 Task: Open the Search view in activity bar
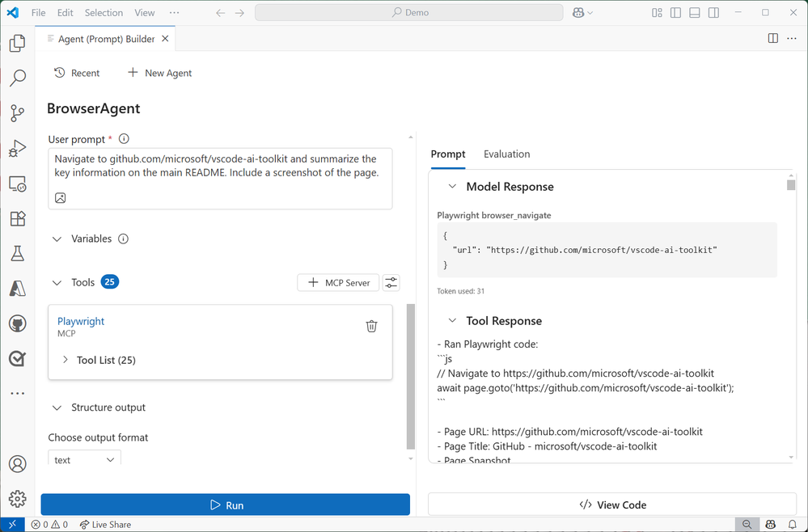click(x=18, y=78)
